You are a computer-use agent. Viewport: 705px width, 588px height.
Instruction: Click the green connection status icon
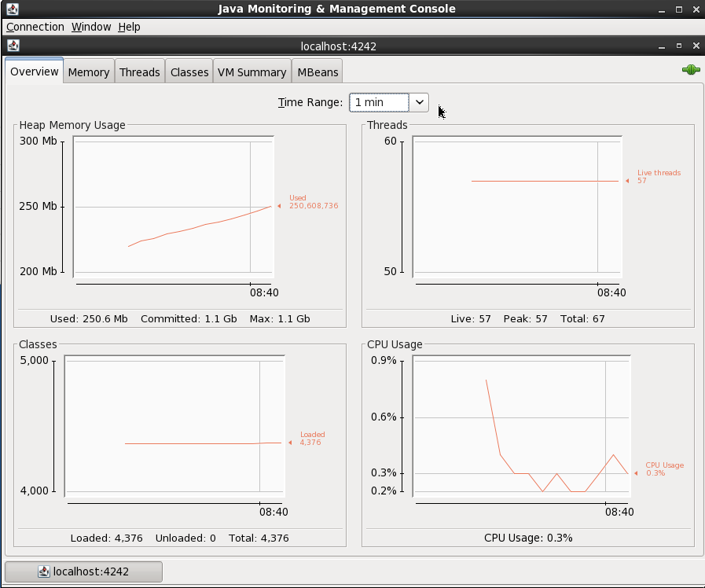[x=691, y=70]
